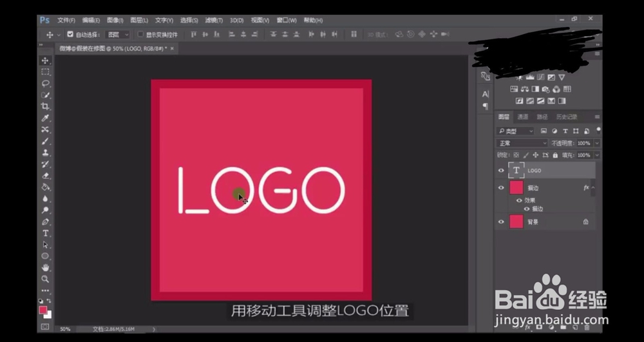
Task: Click the Paragraph panel icon
Action: [486, 106]
